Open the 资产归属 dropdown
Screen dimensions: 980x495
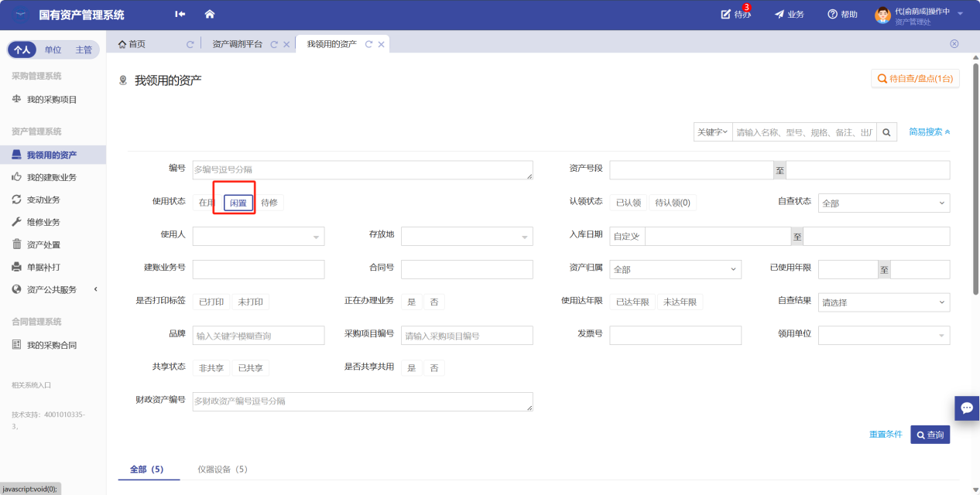(675, 269)
